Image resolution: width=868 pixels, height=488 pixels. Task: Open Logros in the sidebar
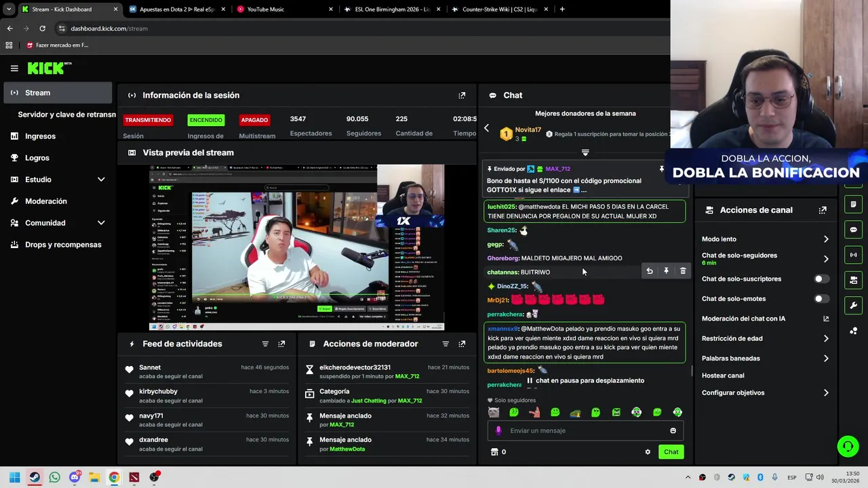click(x=58, y=158)
